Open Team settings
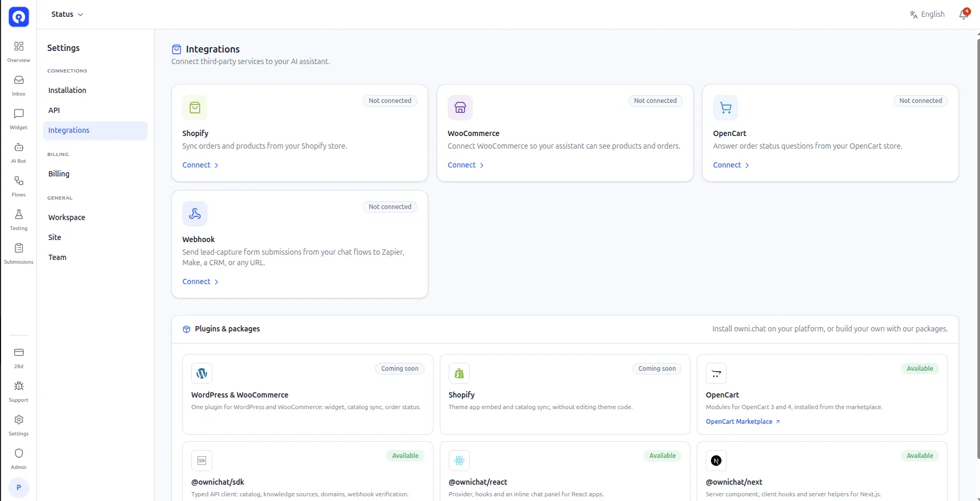The width and height of the screenshot is (980, 501). click(95, 257)
